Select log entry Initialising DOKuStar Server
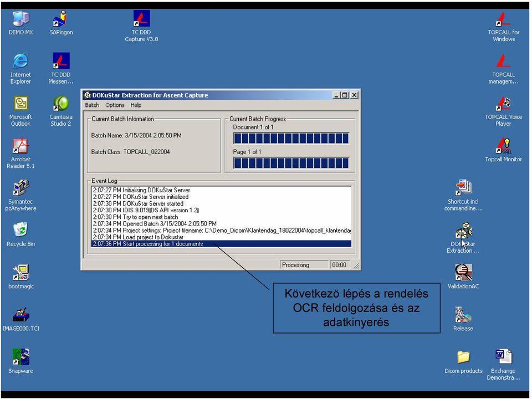The height and width of the screenshot is (399, 532). (222, 190)
